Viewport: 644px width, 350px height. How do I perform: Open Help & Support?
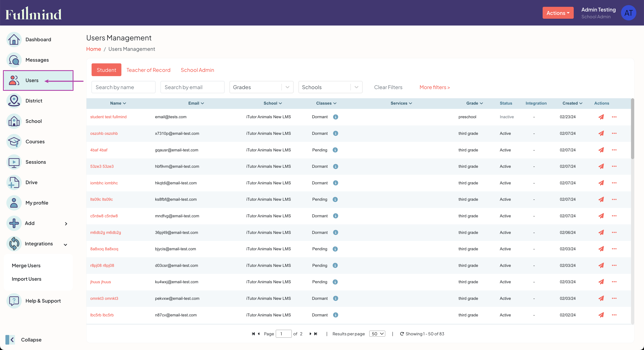coord(43,301)
